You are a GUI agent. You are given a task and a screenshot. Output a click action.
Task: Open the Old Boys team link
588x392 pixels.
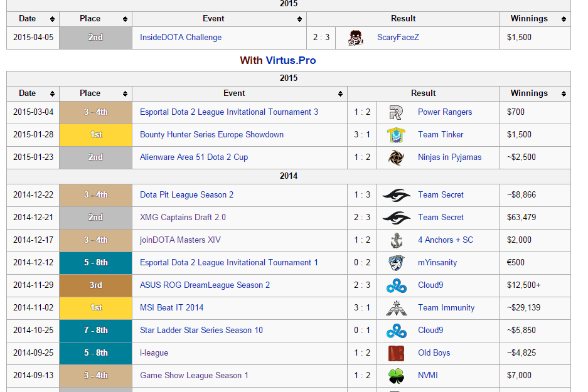434,352
